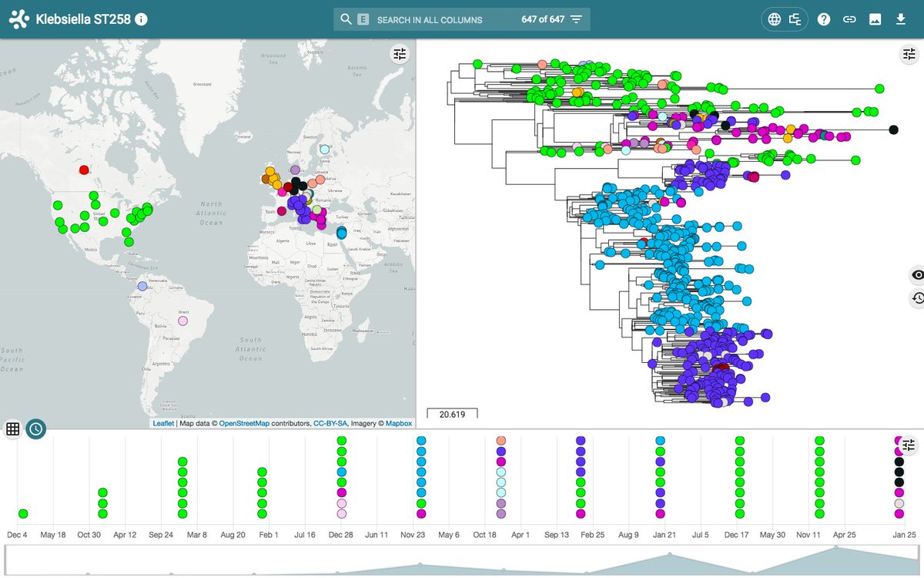Open the help question mark icon
Viewport: 924px width, 578px height.
click(x=824, y=19)
